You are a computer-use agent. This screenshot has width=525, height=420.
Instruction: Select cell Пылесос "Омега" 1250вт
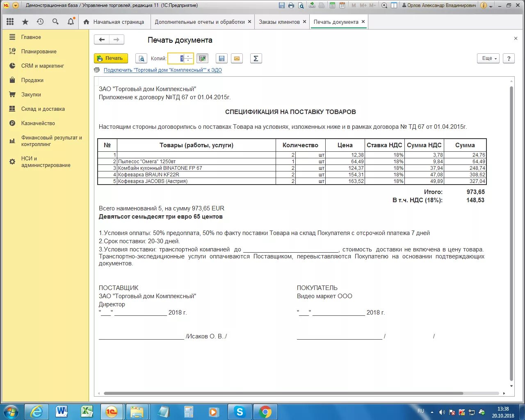pyautogui.click(x=196, y=162)
